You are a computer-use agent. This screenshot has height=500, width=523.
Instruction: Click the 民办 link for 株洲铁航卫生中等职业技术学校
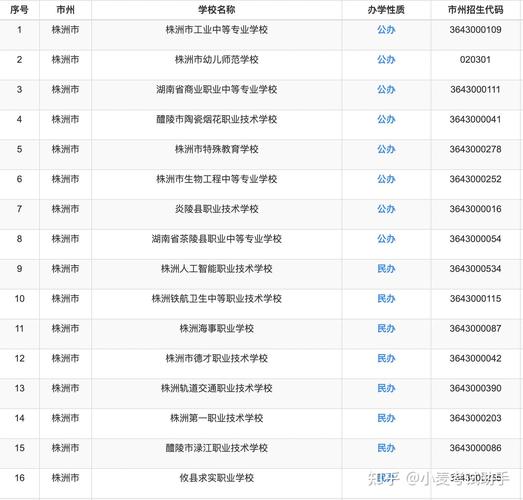(x=386, y=299)
